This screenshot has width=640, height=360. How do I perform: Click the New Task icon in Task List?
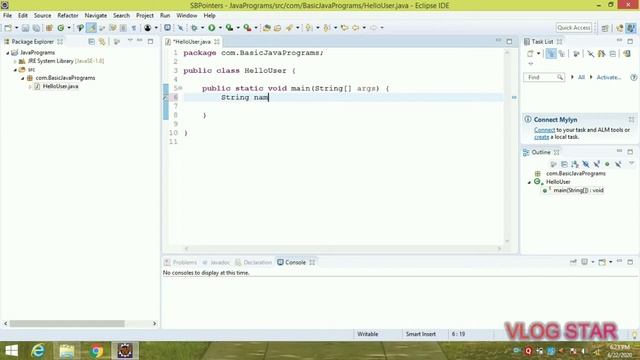click(x=530, y=53)
